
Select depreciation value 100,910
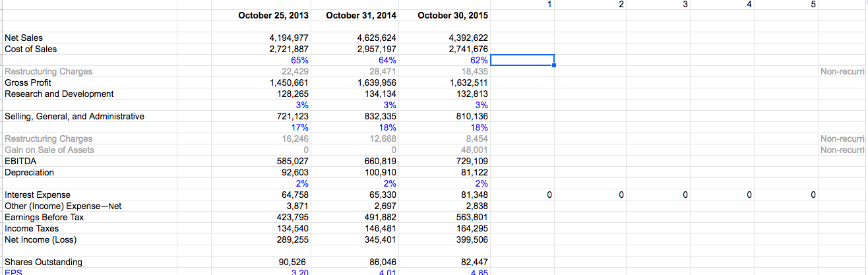(x=380, y=172)
